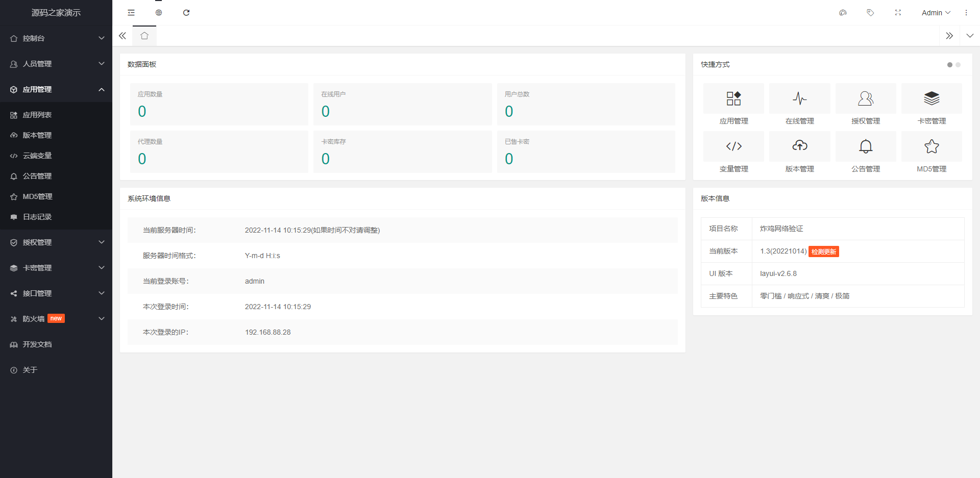Open 应用管理 shortcut icon
Image resolution: width=980 pixels, height=478 pixels.
point(733,98)
